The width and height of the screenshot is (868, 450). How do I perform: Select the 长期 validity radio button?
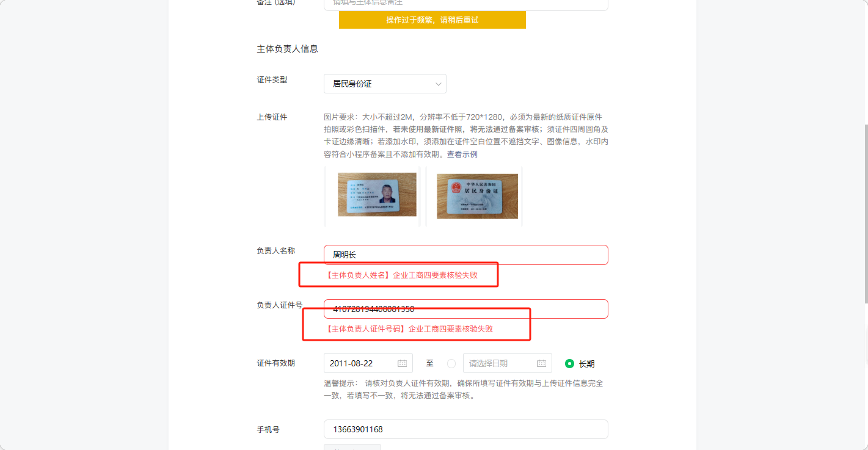coord(569,363)
